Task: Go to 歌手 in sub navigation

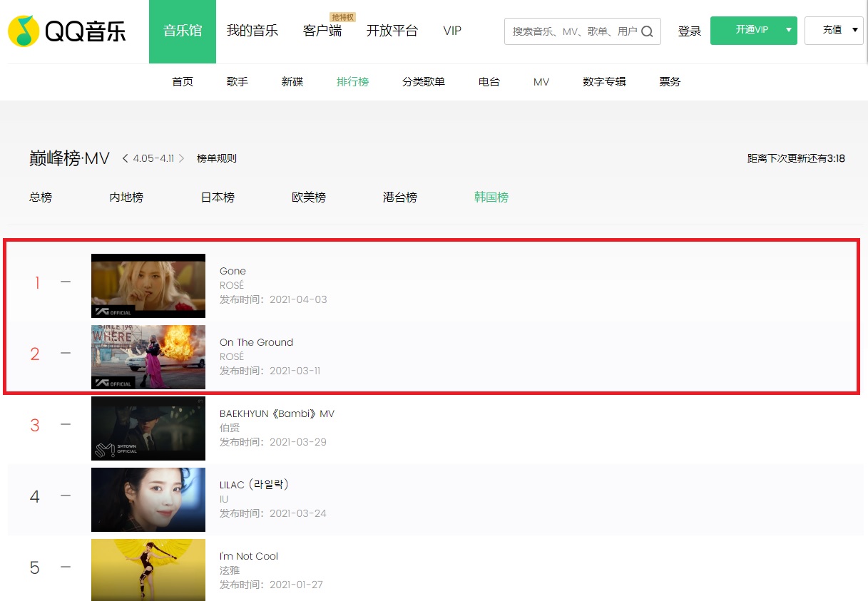Action: (238, 82)
